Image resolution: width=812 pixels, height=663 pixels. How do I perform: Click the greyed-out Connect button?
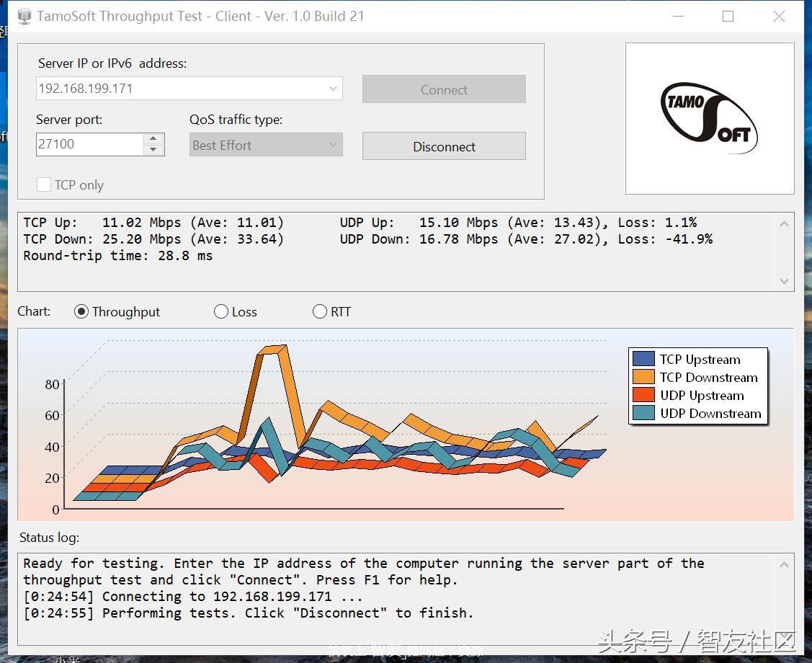click(444, 89)
